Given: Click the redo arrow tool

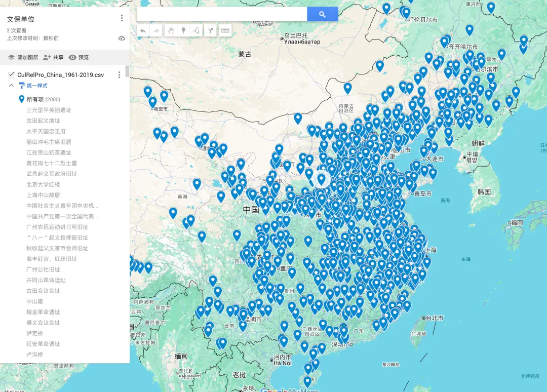Looking at the screenshot, I should [156, 31].
